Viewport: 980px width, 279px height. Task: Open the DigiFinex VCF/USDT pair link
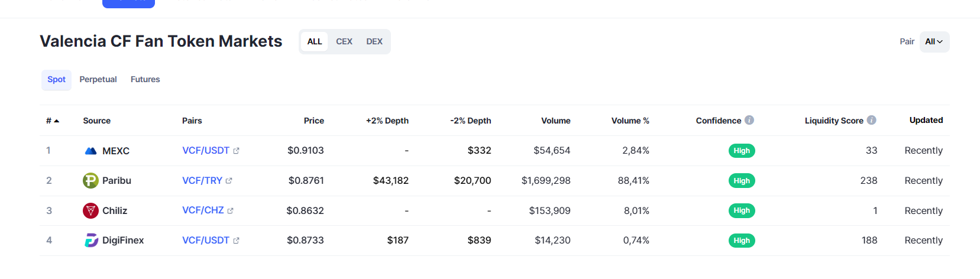[206, 241]
